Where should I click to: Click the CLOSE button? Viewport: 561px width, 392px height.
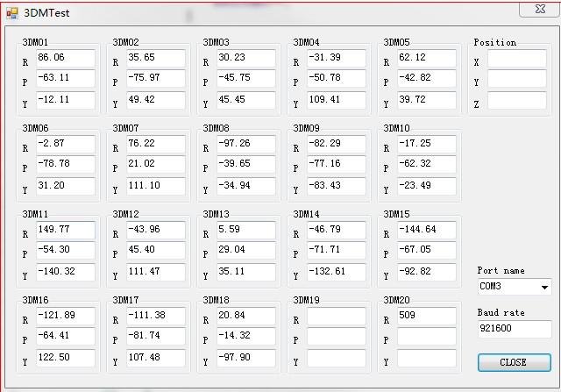click(x=515, y=362)
